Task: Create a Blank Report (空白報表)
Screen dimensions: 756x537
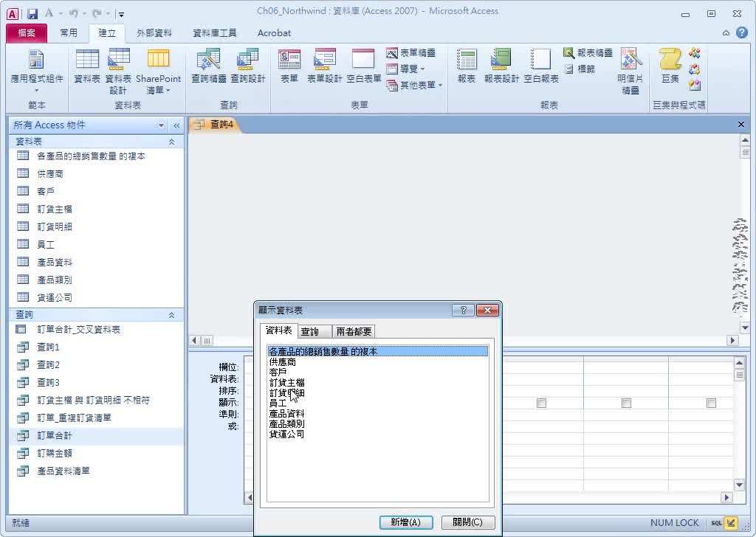Action: [x=541, y=66]
